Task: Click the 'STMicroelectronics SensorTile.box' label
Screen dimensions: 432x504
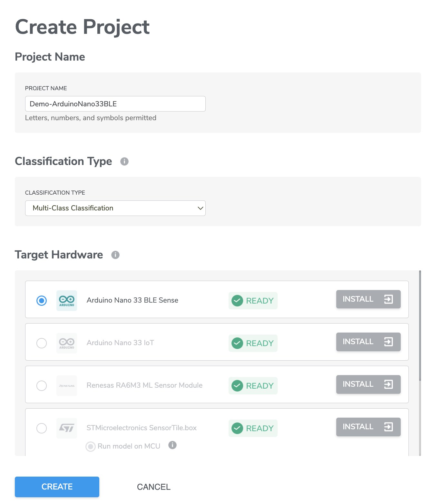Action: click(142, 428)
